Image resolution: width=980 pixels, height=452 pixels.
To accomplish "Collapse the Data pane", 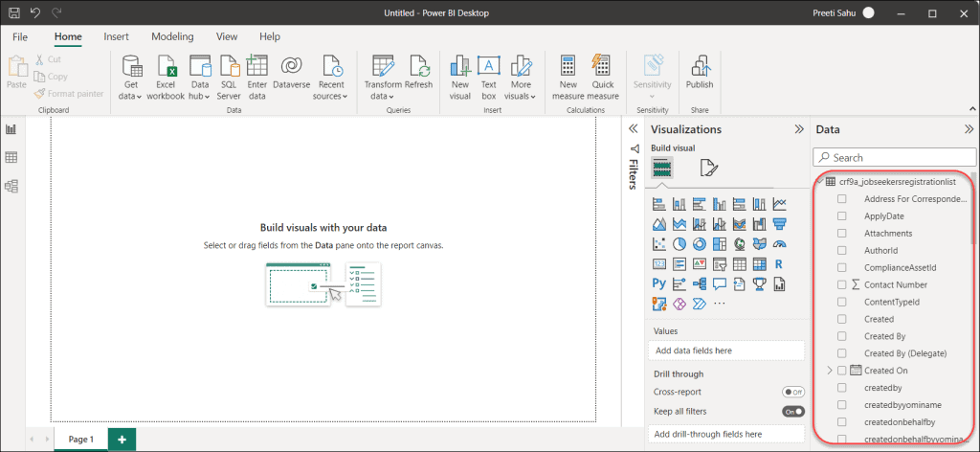I will coord(969,129).
